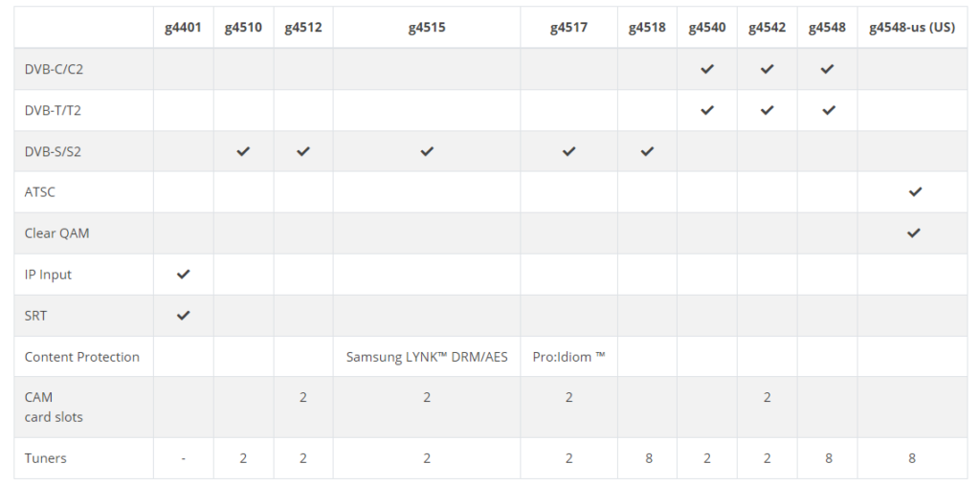Click the DVB-C/C2 checkmark under g4542
Screen dimensions: 980x486
click(x=767, y=69)
